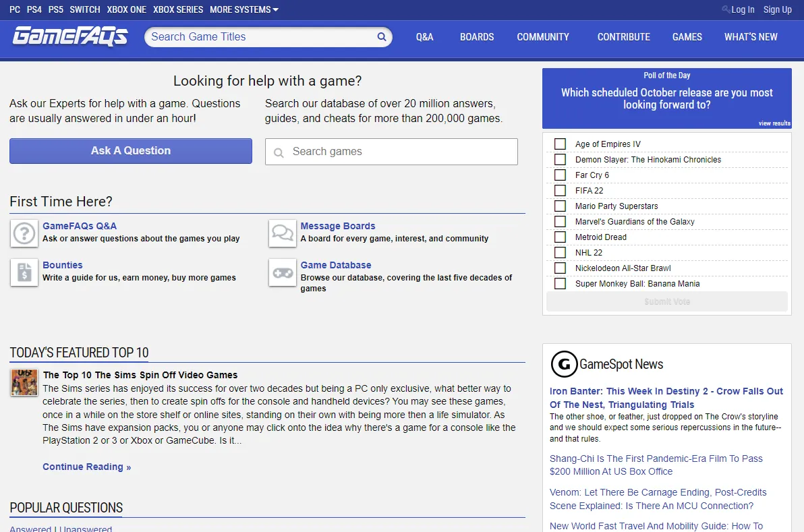Click the speech bubble icon next to Message Boards

pos(282,233)
